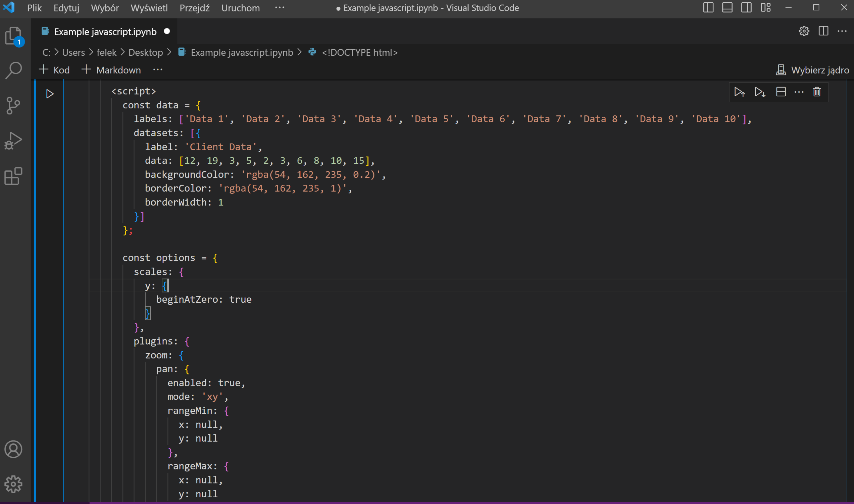Screen dimensions: 854x504
Task: Expand the hidden menu bar items ellipsis
Action: pyautogui.click(x=279, y=8)
